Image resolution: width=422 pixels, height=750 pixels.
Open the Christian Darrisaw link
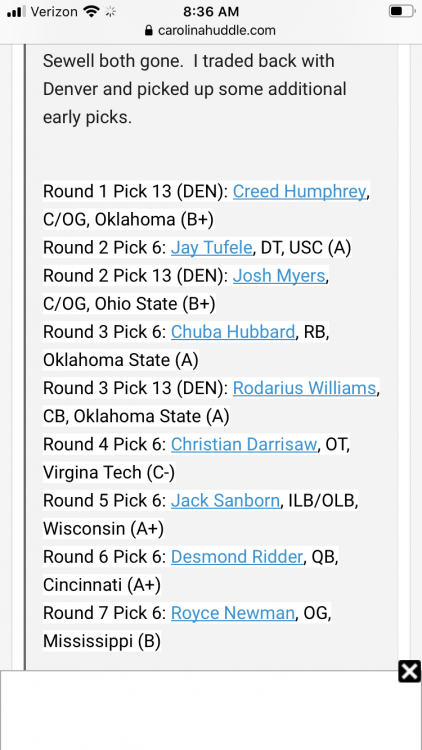pos(244,444)
